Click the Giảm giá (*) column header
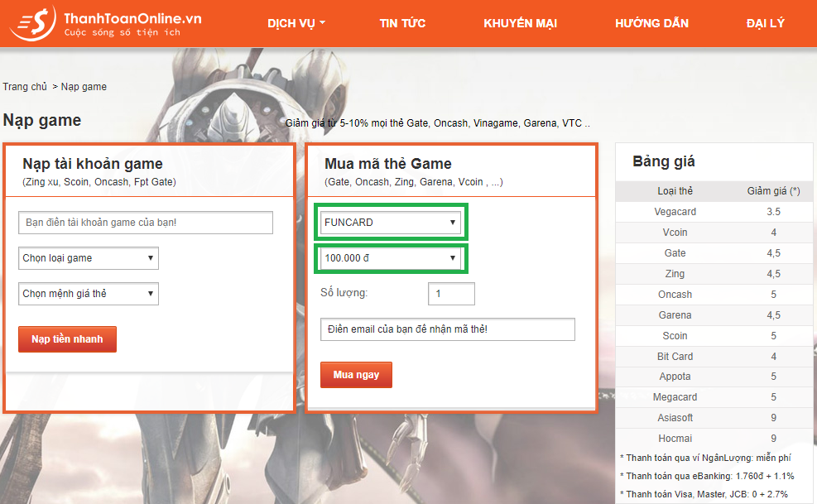This screenshot has width=817, height=504. (x=773, y=191)
